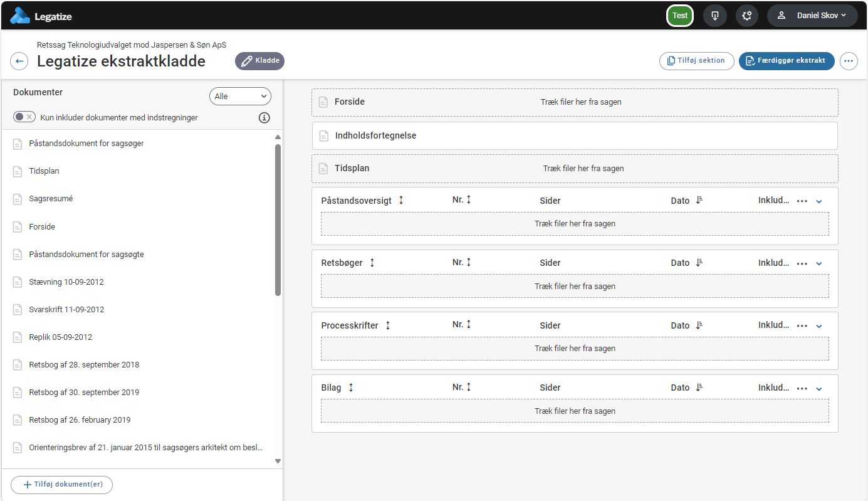Click the Forside section drop area
The image size is (868, 501).
[x=575, y=102]
